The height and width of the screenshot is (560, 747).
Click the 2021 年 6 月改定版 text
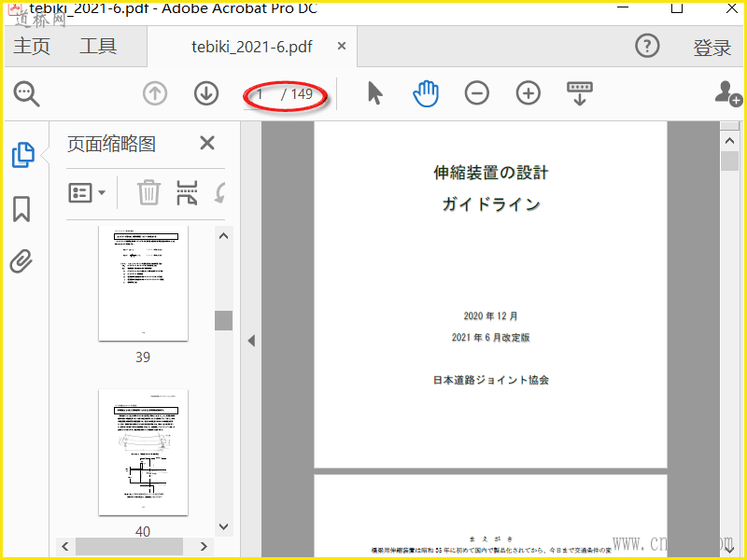coord(491,337)
